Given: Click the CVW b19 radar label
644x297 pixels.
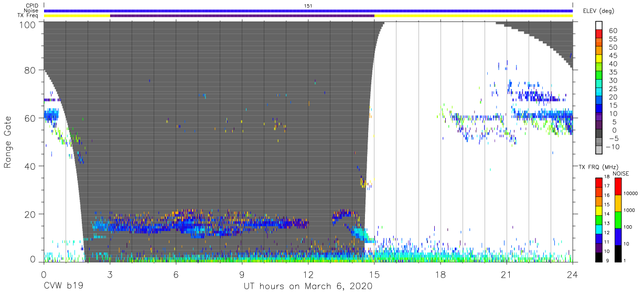Looking at the screenshot, I should click(63, 286).
